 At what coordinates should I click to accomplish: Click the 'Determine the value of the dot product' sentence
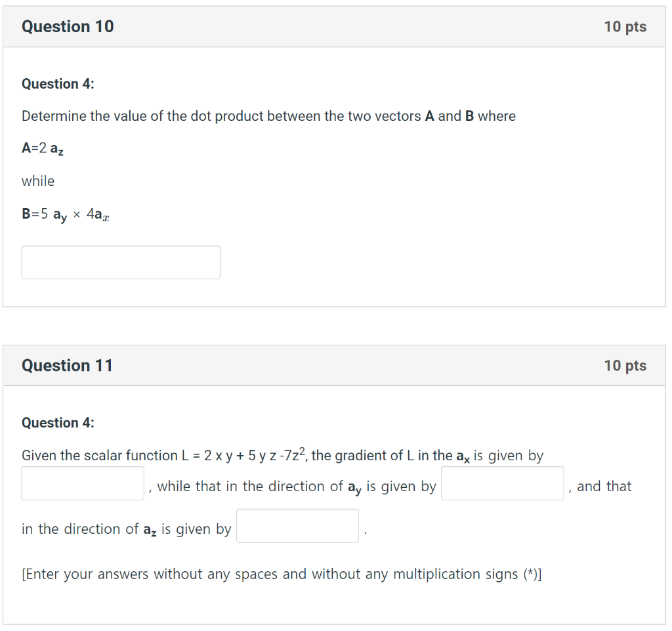[x=268, y=116]
